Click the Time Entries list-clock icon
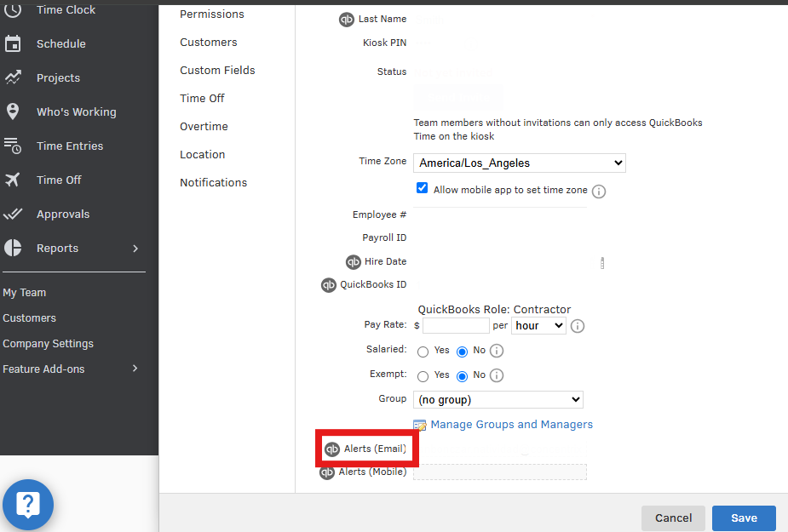788x532 pixels. pyautogui.click(x=13, y=146)
